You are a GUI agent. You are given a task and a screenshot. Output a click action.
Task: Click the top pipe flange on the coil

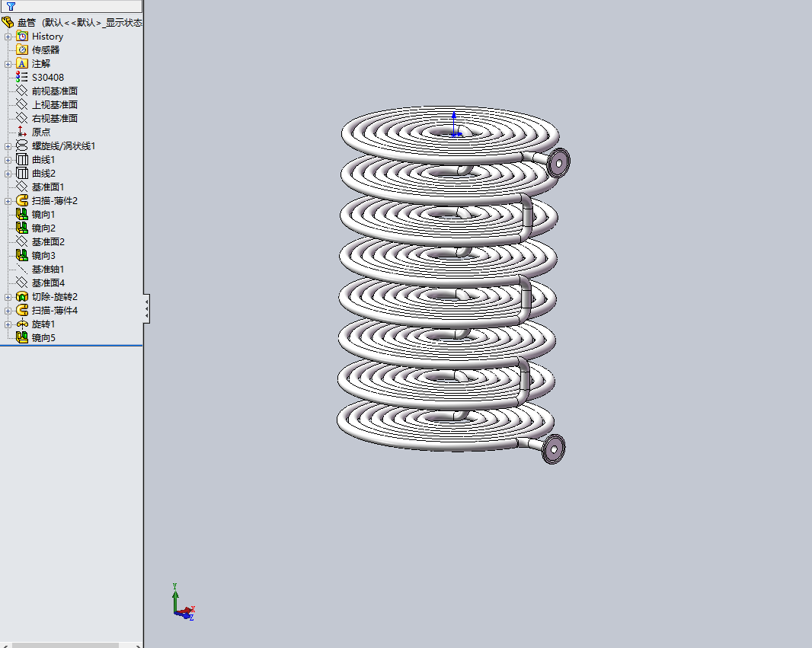pos(558,163)
